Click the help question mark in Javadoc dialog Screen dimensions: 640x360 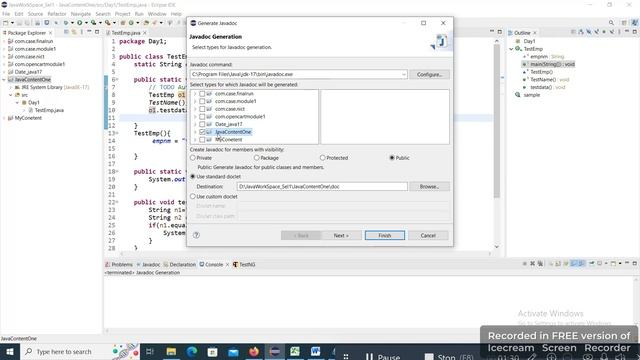[196, 235]
